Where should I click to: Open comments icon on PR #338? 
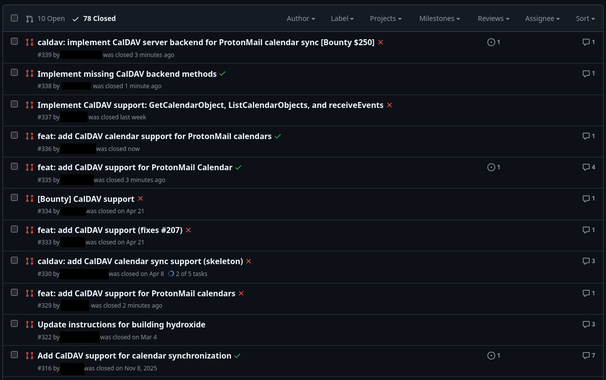(x=589, y=73)
